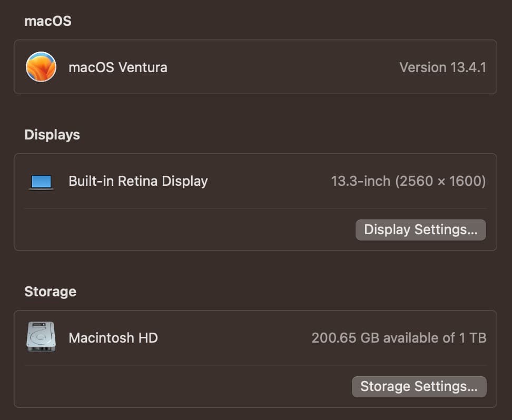Click the Version 13.4.1 label
512x420 pixels.
[442, 67]
